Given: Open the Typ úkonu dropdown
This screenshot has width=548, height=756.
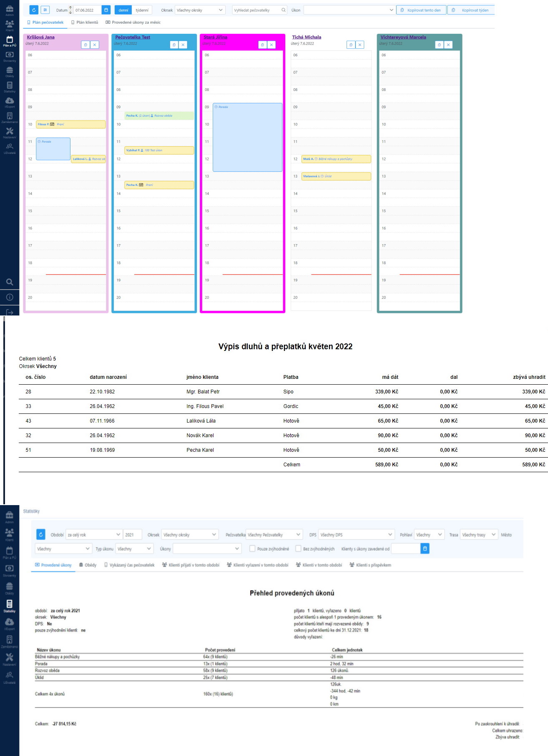Looking at the screenshot, I should (x=135, y=549).
